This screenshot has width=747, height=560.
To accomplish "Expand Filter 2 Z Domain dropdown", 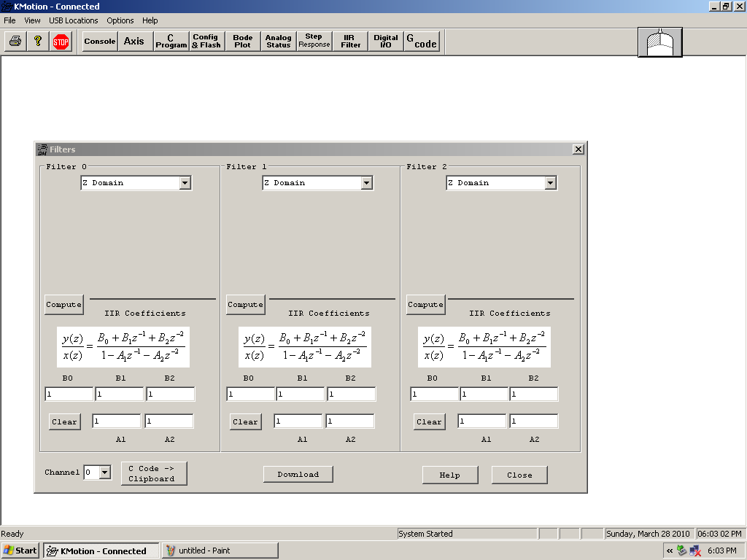I will pyautogui.click(x=551, y=183).
